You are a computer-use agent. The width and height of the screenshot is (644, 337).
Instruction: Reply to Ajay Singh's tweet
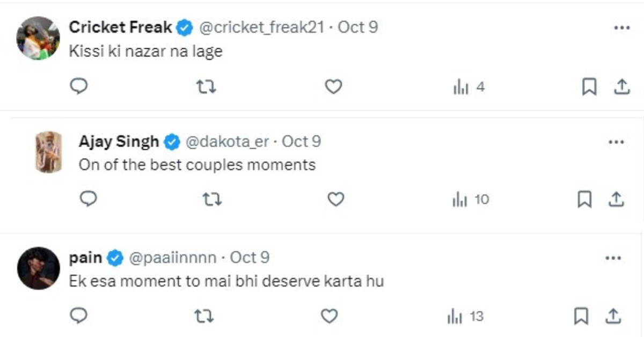pyautogui.click(x=89, y=200)
